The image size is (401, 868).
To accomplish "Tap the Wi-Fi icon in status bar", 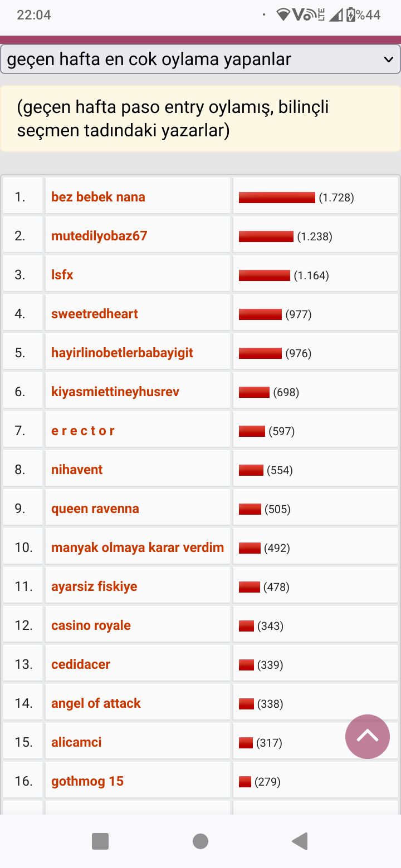I will click(x=283, y=15).
